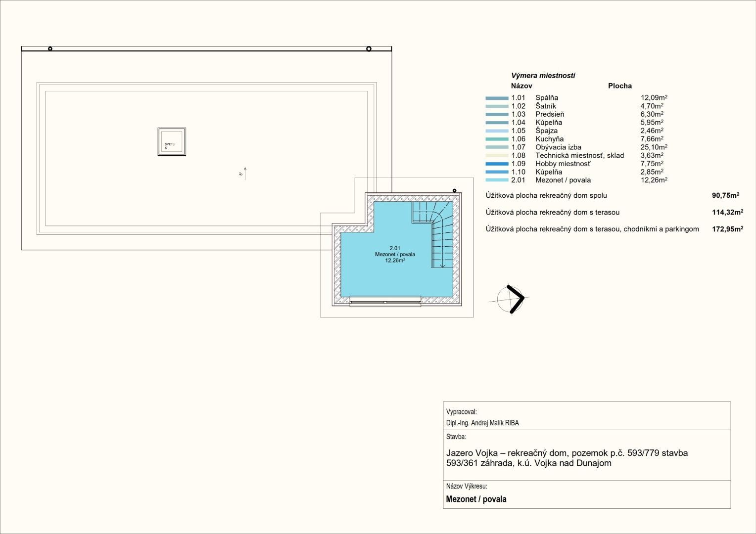
Task: Click the 'Jazero Vojka – rekreačný dom' description
Action: tap(567, 458)
